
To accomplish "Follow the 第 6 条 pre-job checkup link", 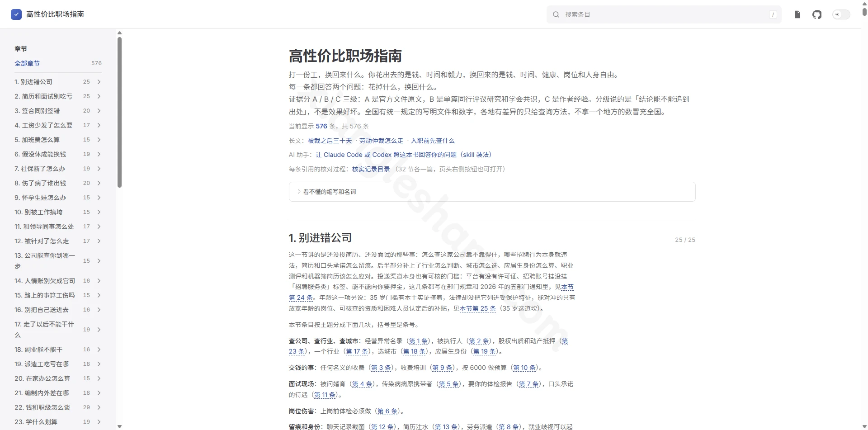I will coord(388,411).
